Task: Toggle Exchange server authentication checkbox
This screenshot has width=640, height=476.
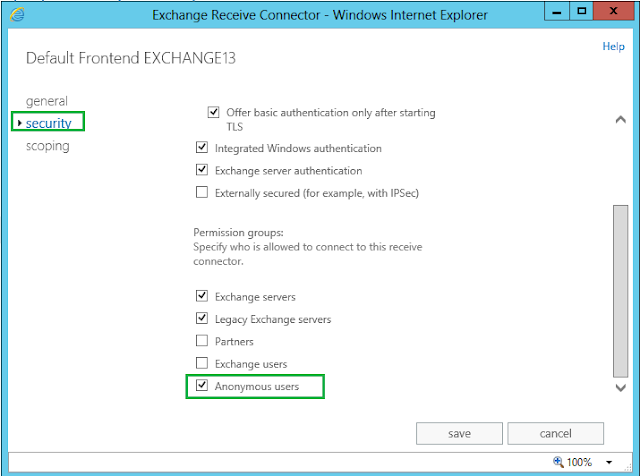Action: (x=202, y=170)
